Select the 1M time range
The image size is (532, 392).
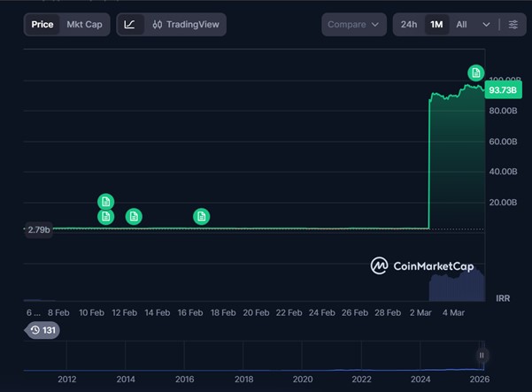[436, 25]
